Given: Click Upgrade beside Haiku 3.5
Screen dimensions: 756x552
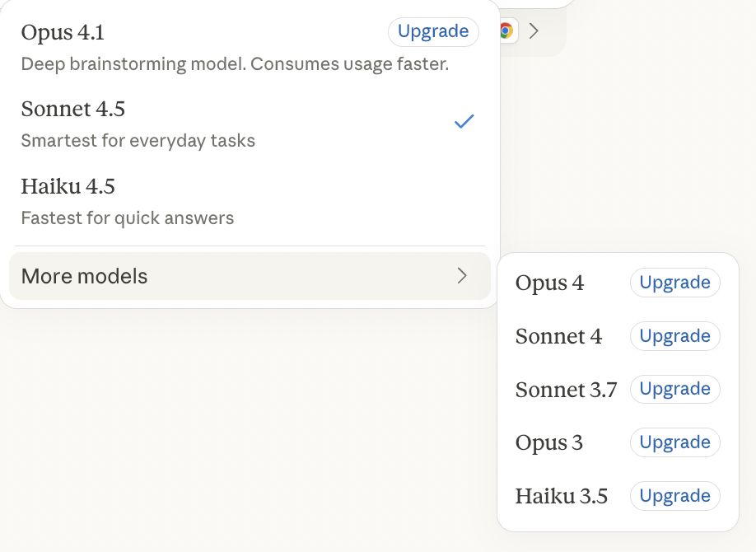Looking at the screenshot, I should click(x=674, y=496).
